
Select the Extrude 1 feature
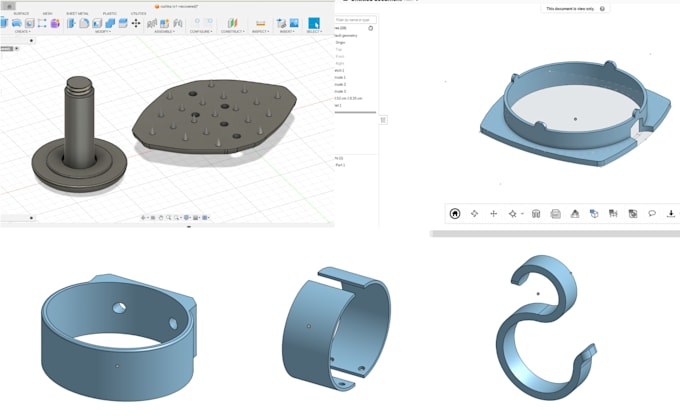340,77
